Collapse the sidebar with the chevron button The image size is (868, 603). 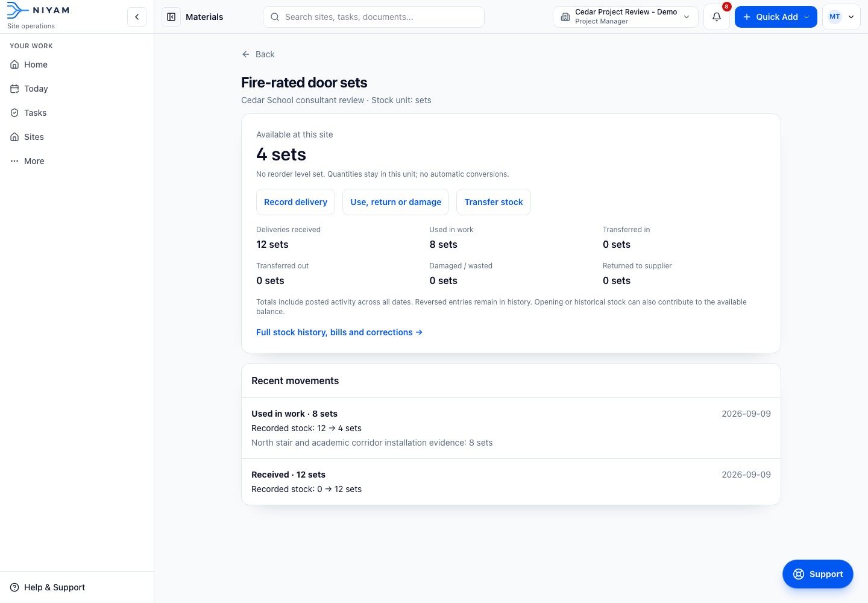(x=137, y=17)
